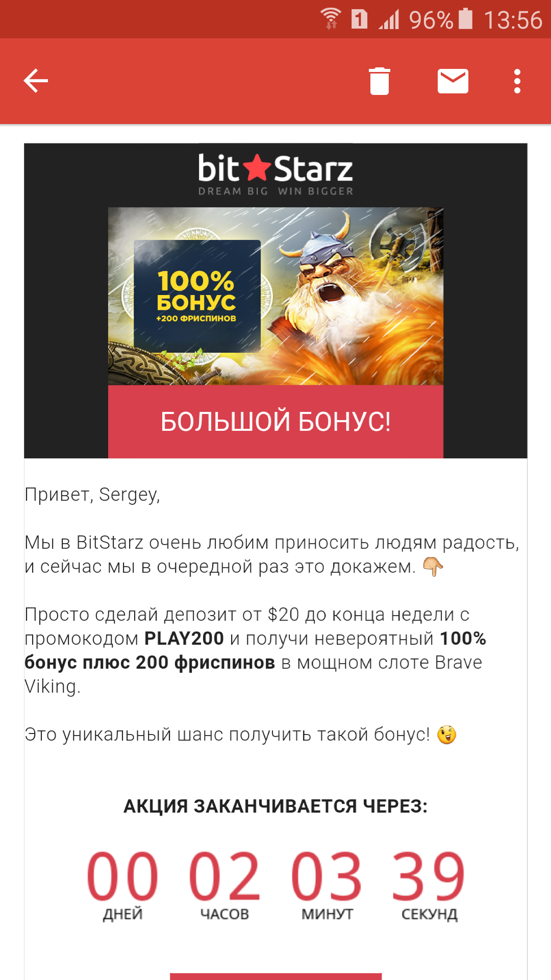Tap the battery indicator icon
551x980 pixels.
click(465, 19)
